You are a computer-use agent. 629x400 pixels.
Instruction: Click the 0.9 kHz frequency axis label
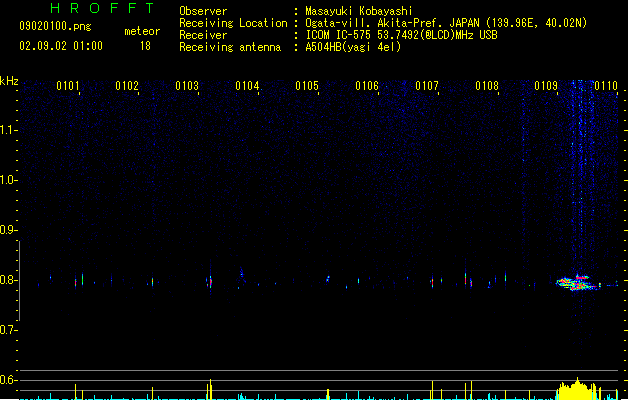8,230
